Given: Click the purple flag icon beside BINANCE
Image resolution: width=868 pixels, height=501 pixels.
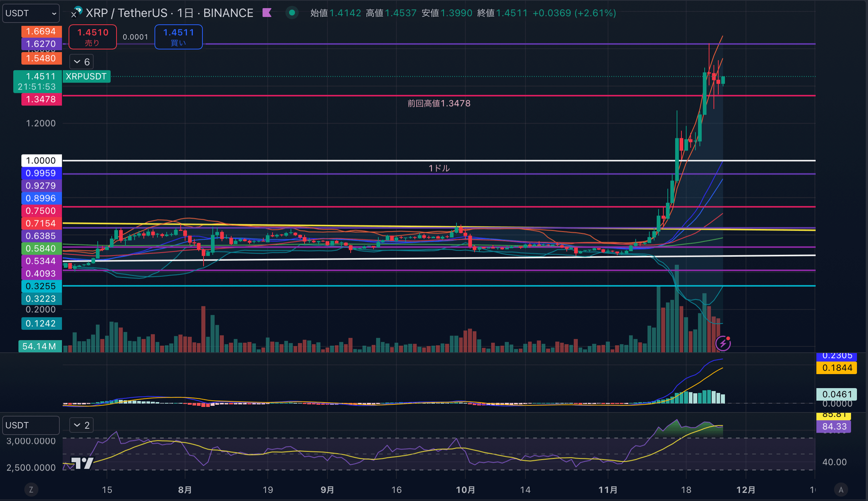Looking at the screenshot, I should point(267,13).
